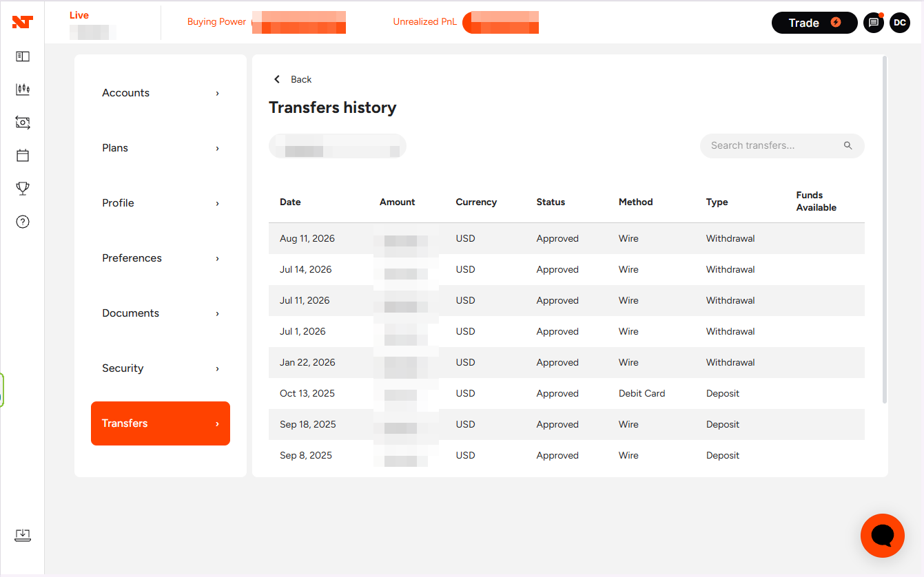This screenshot has width=924, height=577.
Task: Open the trophy sidebar icon
Action: [23, 188]
